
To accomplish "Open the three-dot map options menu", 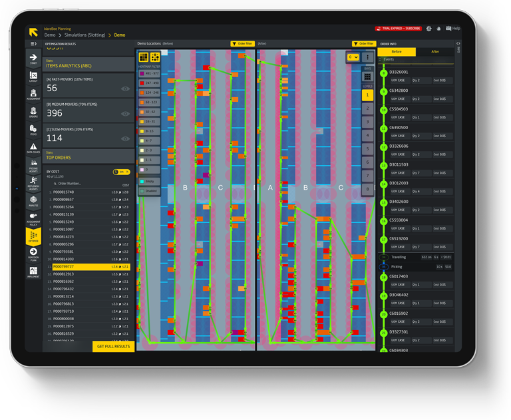I will click(x=367, y=57).
